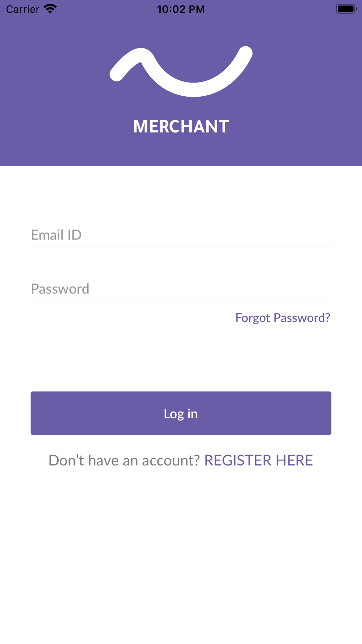This screenshot has width=362, height=644.
Task: Tap the purple header banner area
Action: point(181,83)
